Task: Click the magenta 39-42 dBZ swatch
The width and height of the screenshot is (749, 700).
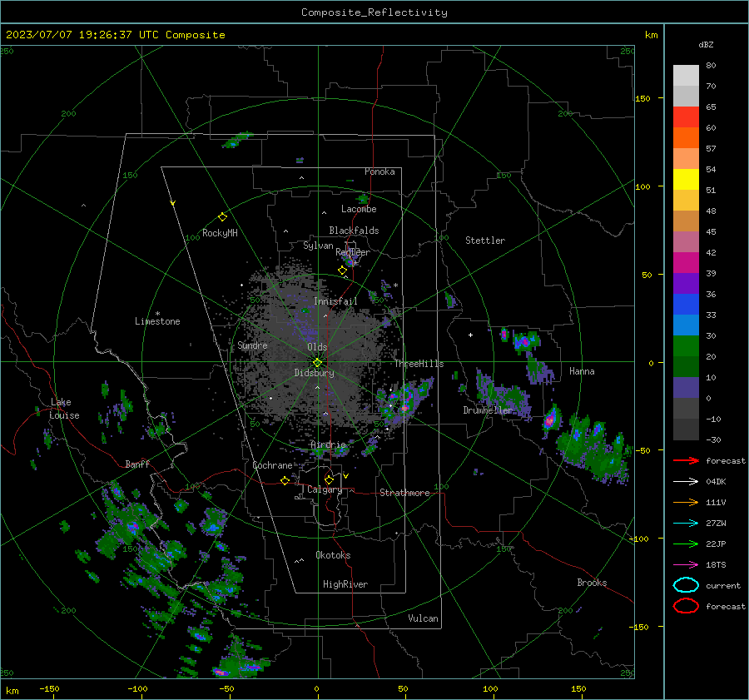Action: pos(686,262)
